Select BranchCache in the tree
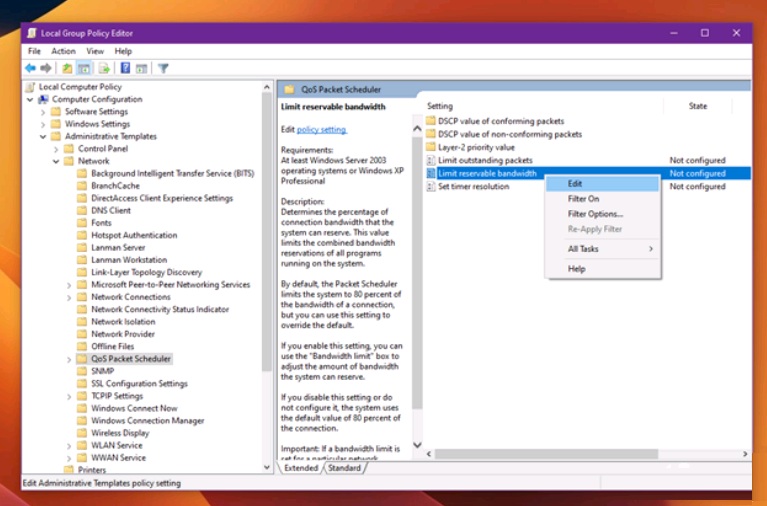This screenshot has width=767, height=506. coord(115,186)
